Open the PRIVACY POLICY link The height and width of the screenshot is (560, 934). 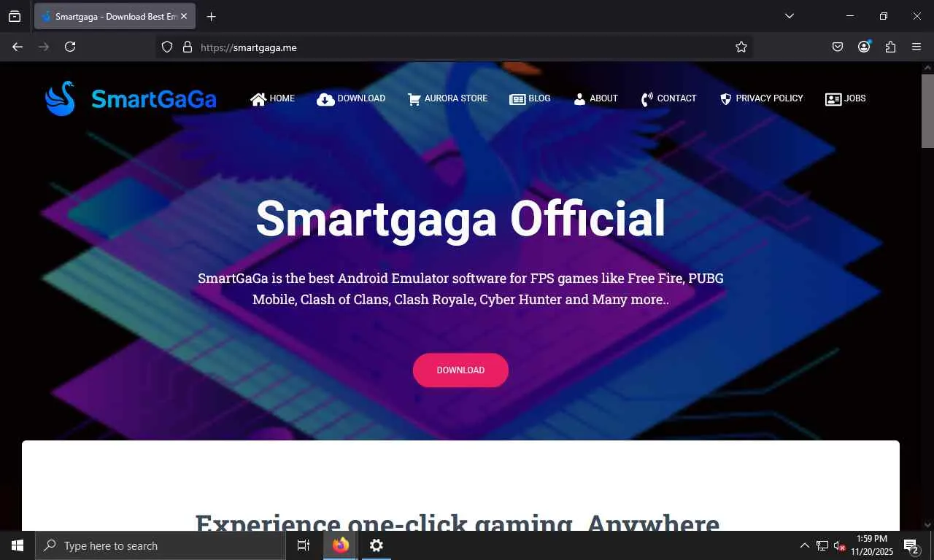tap(761, 98)
